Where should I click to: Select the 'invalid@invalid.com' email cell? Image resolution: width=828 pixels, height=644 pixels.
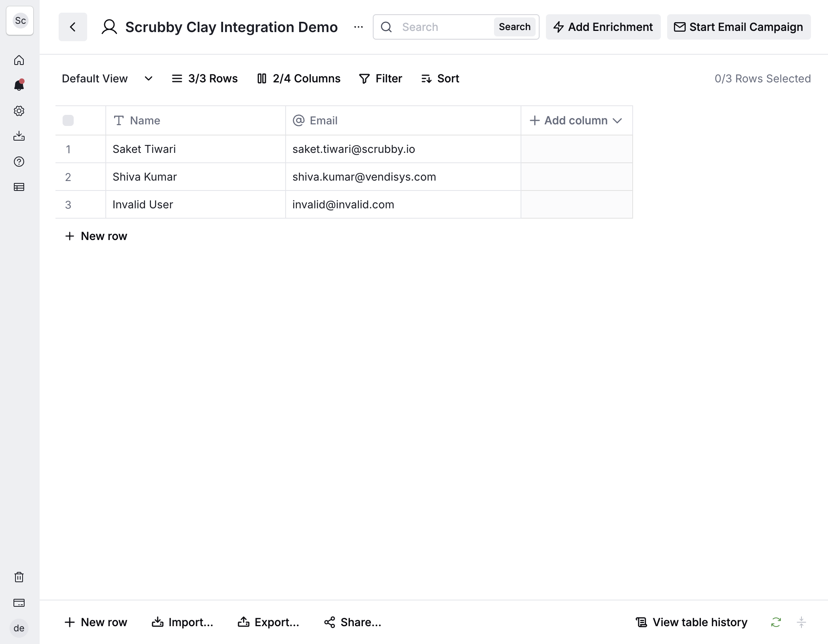[x=403, y=204]
